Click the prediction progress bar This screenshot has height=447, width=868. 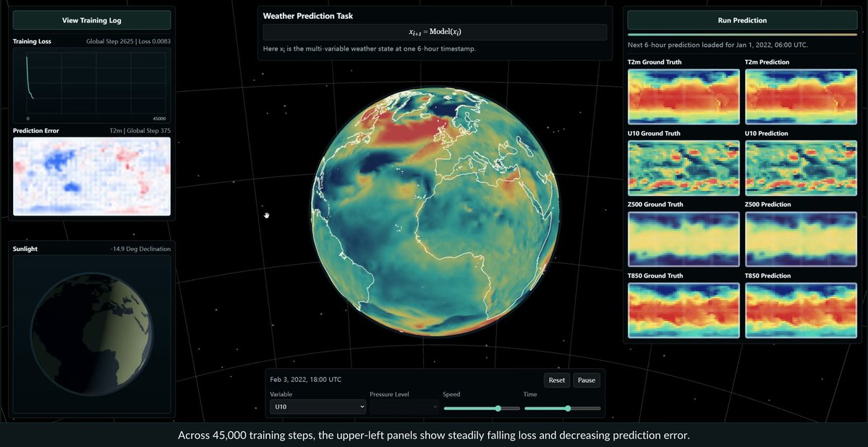click(x=742, y=34)
